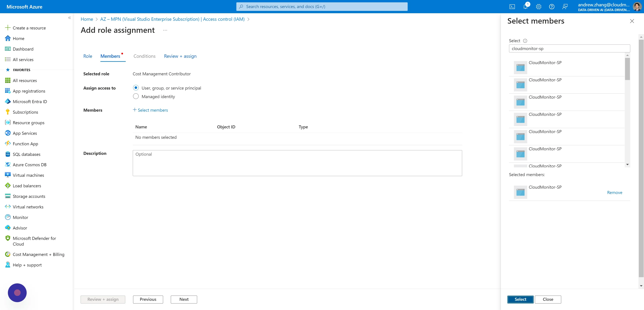Viewport: 644px width, 310px height.
Task: Select Managed identity radio button
Action: 136,96
